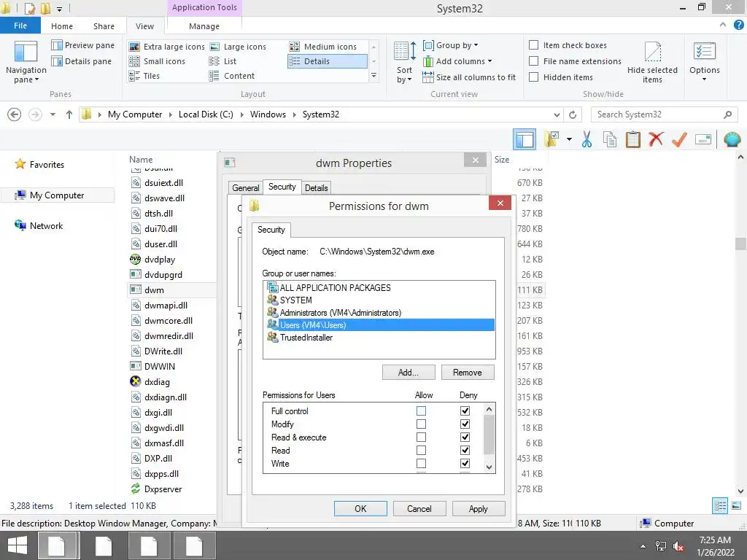Click the Search System32 box

[x=664, y=114]
